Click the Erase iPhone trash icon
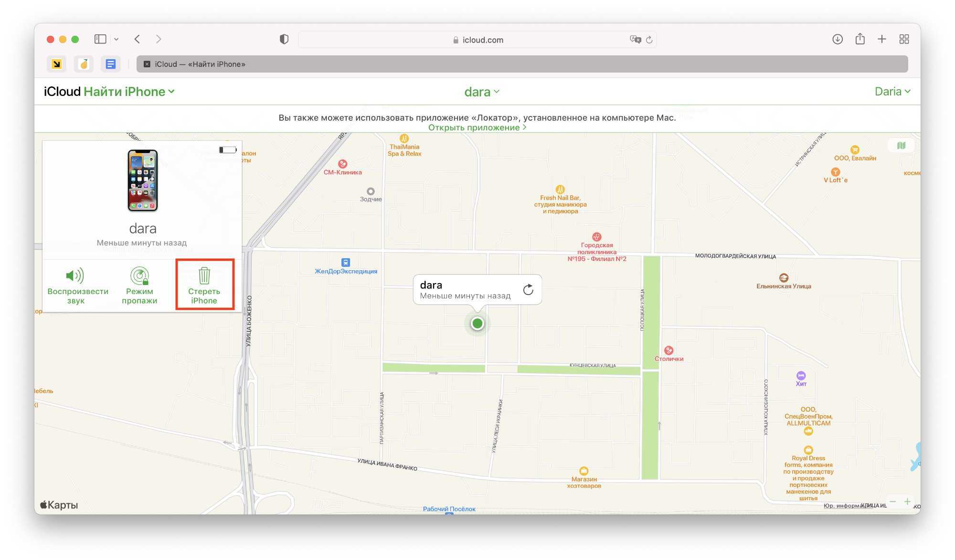 pyautogui.click(x=204, y=275)
